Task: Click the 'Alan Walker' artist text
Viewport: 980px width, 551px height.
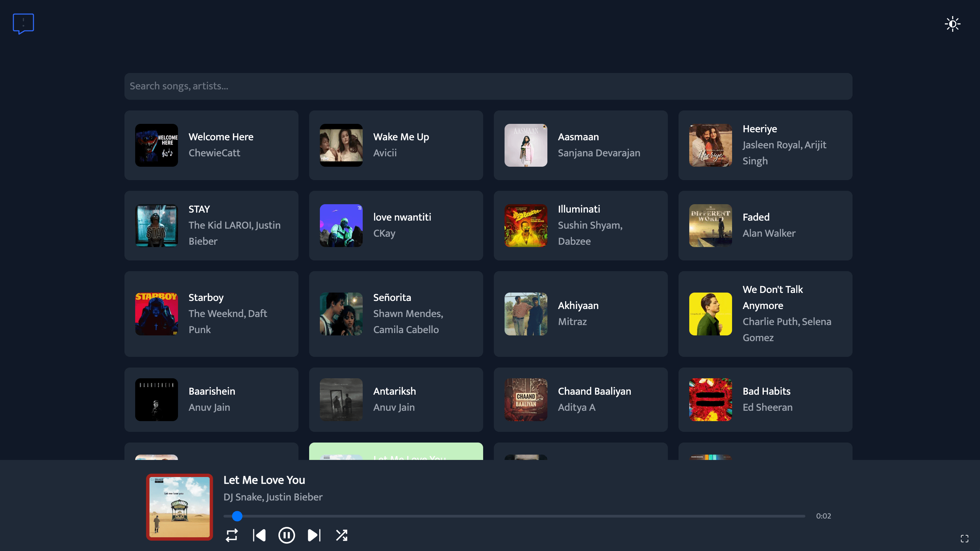Action: click(769, 233)
